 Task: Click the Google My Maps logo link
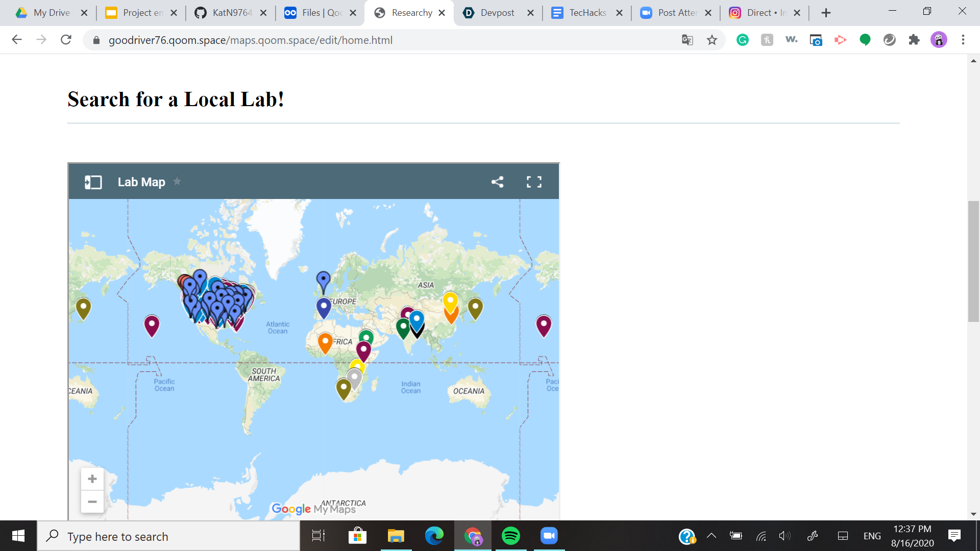tap(313, 509)
